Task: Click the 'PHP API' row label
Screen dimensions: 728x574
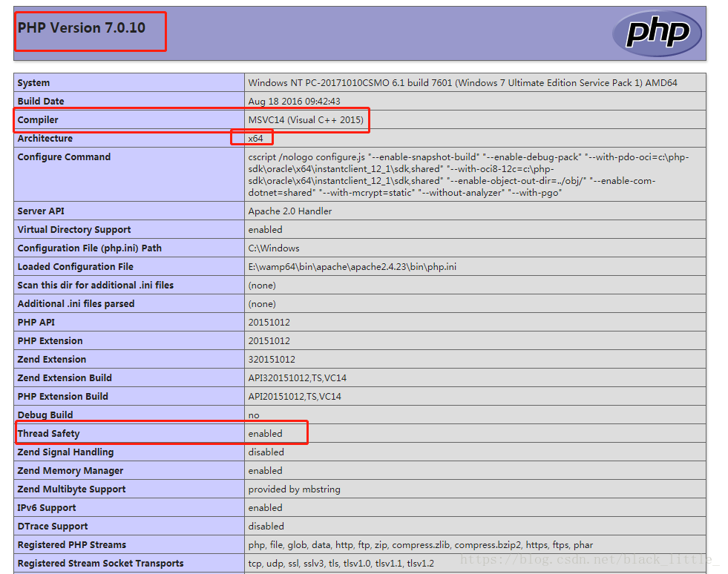Action: (36, 323)
